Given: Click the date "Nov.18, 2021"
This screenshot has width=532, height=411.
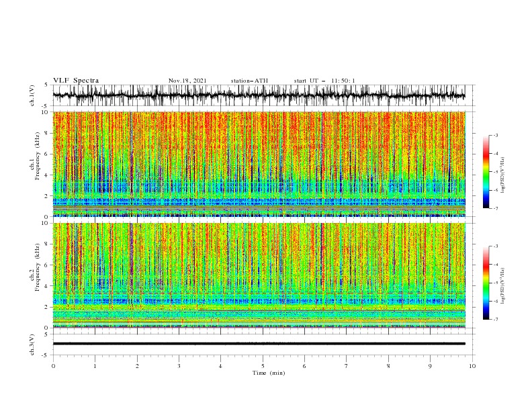Looking at the screenshot, I should coord(187,81).
